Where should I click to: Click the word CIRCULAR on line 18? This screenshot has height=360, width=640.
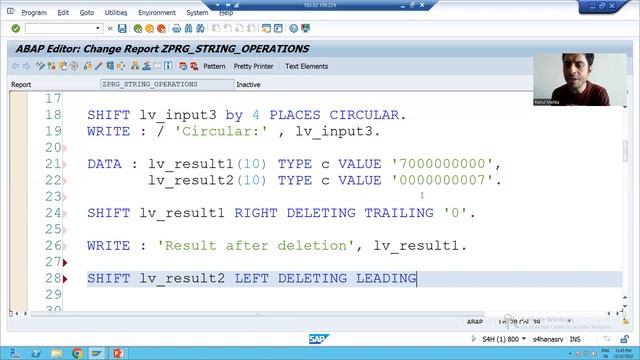point(364,115)
